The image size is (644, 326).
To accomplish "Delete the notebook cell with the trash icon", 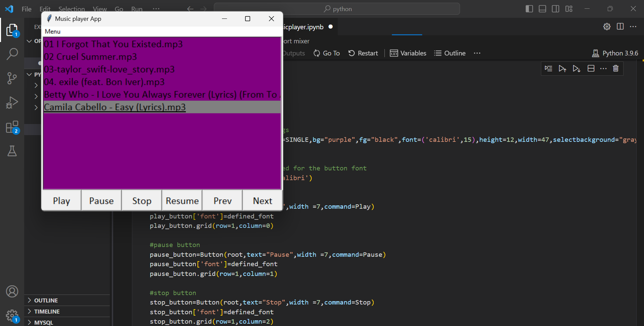I will point(616,68).
